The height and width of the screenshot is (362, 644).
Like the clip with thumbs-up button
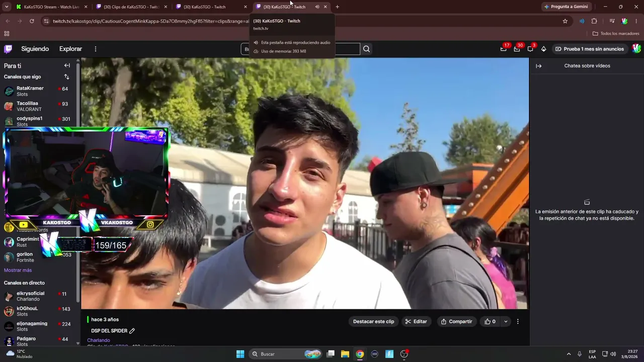click(490, 321)
